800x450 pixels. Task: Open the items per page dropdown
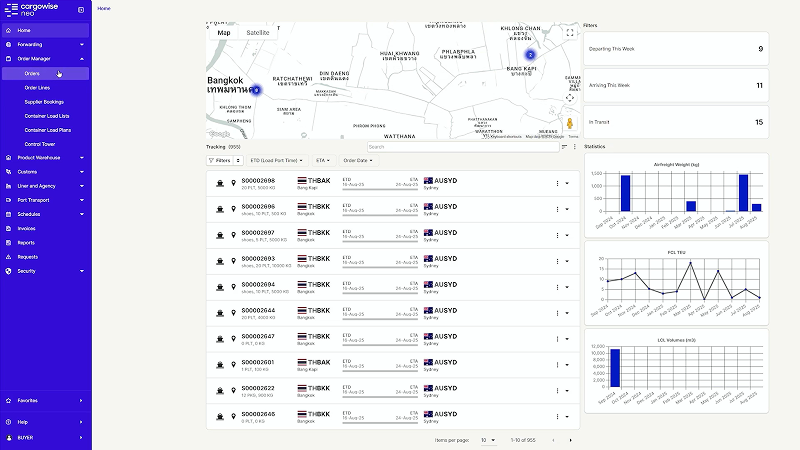[x=488, y=440]
